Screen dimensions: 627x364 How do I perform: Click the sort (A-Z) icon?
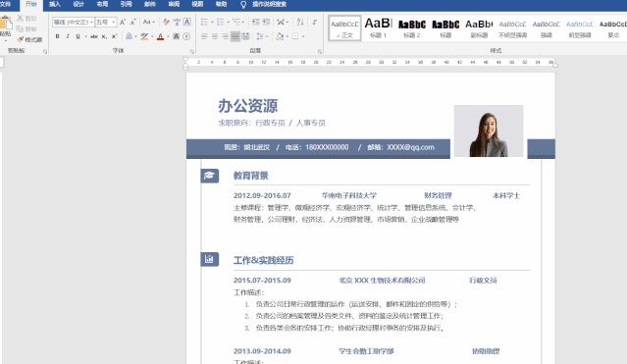pos(300,22)
